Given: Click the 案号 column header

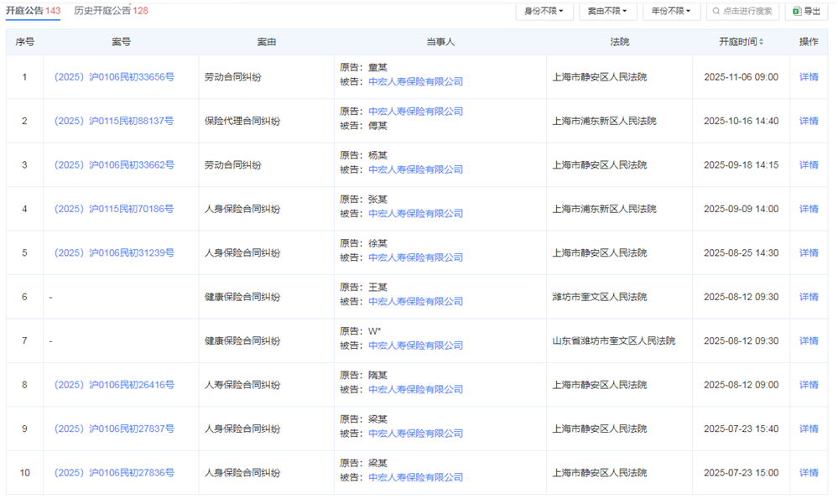Looking at the screenshot, I should pyautogui.click(x=121, y=42).
